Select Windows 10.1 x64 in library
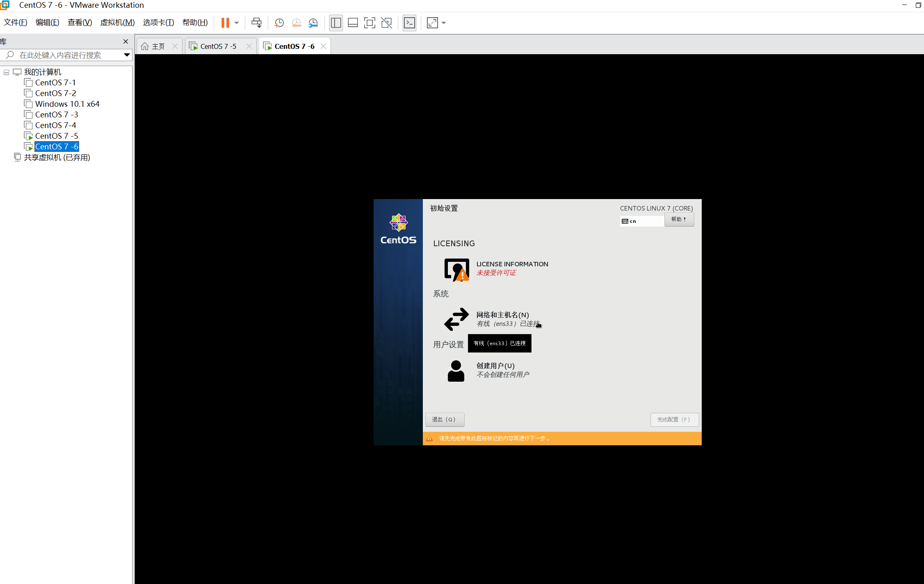The image size is (924, 584). [67, 104]
